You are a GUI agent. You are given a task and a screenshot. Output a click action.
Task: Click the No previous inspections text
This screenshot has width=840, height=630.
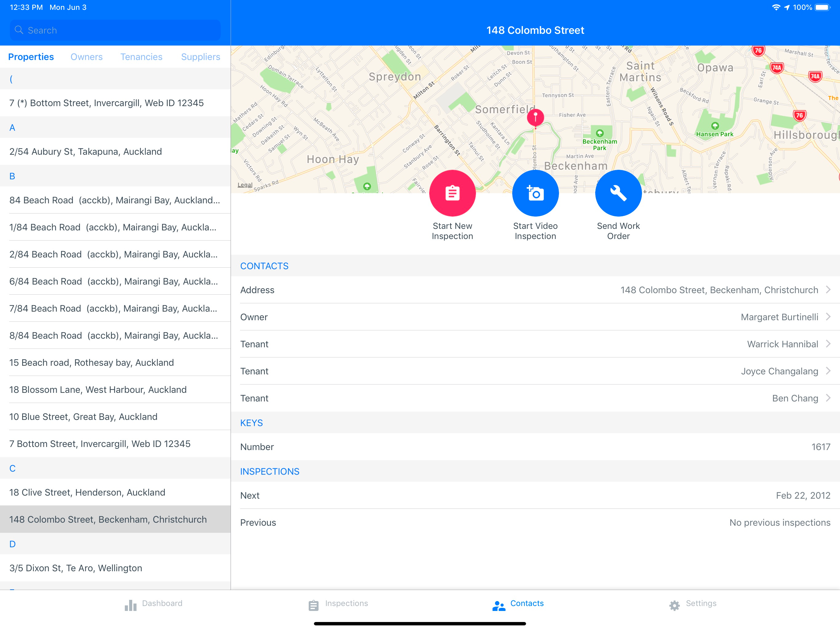tap(780, 522)
